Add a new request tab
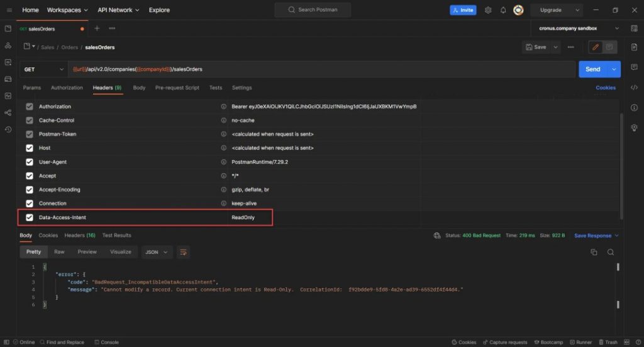 click(x=97, y=28)
